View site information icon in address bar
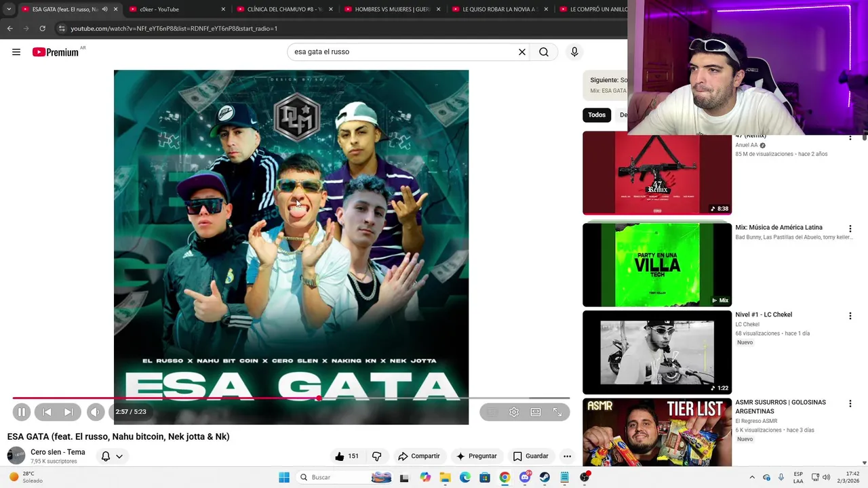868x488 pixels. [62, 28]
